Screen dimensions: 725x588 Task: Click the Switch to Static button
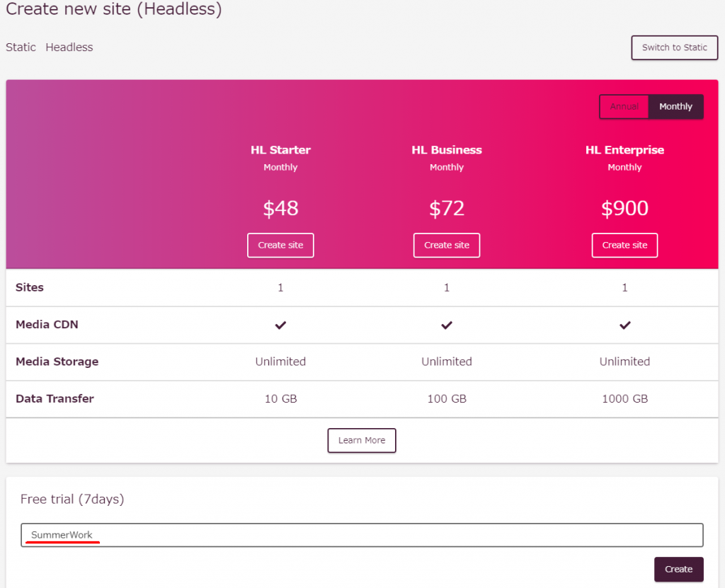click(674, 47)
